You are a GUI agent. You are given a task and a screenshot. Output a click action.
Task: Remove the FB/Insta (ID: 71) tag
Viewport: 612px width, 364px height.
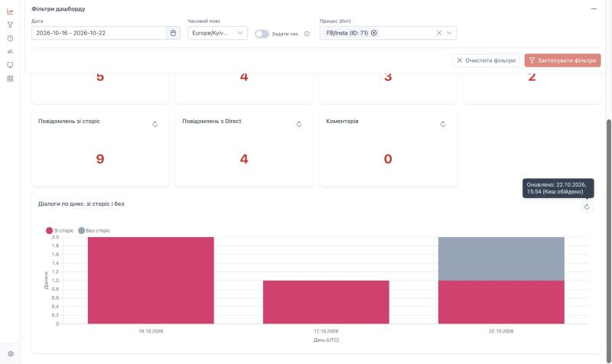tap(374, 33)
